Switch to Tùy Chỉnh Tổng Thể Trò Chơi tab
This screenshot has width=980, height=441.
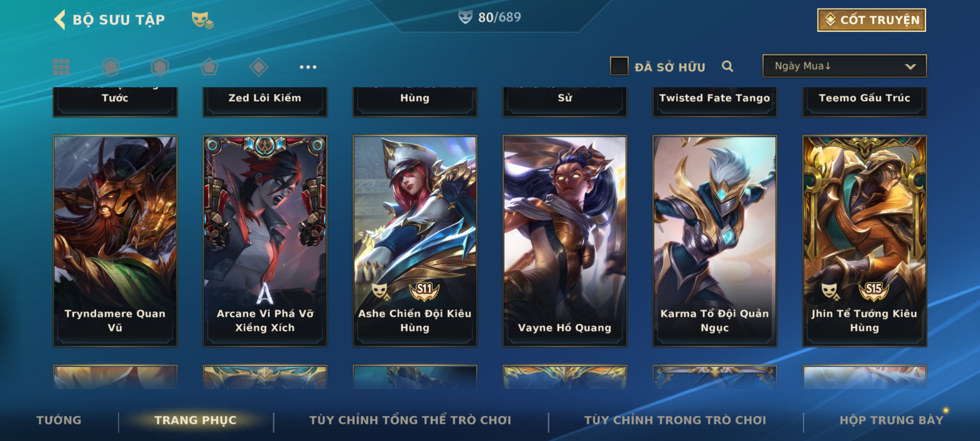[x=410, y=420]
